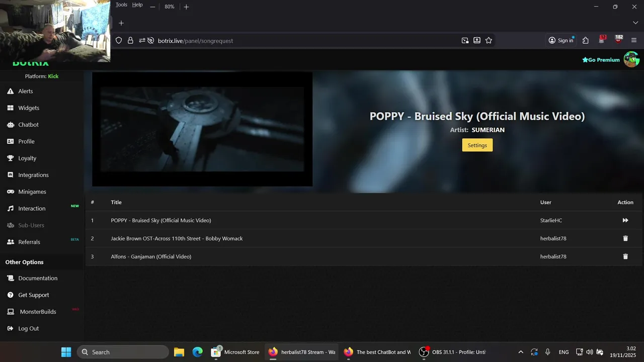Open the ENG language switcher

click(563, 352)
